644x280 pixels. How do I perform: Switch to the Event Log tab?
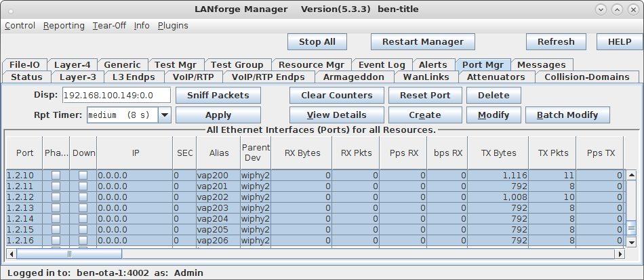[382, 65]
